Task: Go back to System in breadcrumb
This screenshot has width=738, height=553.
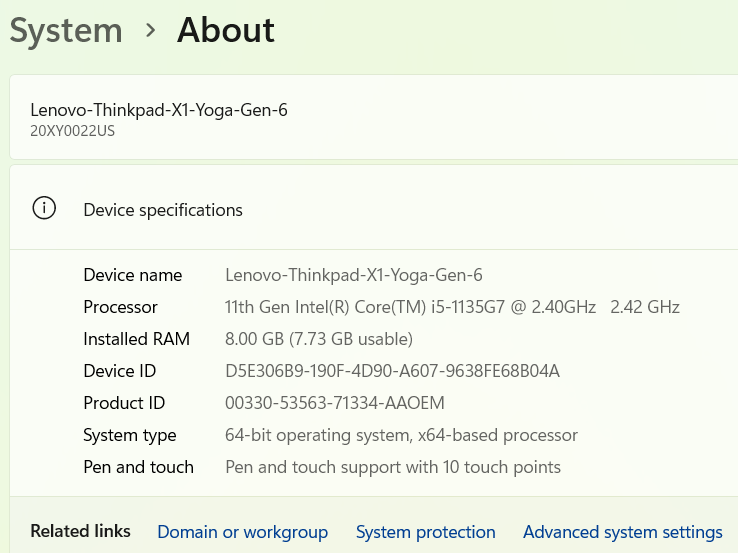Action: tap(66, 31)
